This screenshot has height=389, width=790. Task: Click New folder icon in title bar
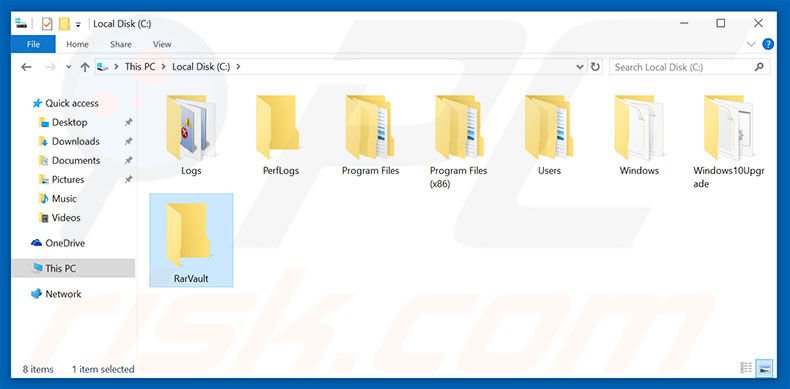click(x=64, y=24)
